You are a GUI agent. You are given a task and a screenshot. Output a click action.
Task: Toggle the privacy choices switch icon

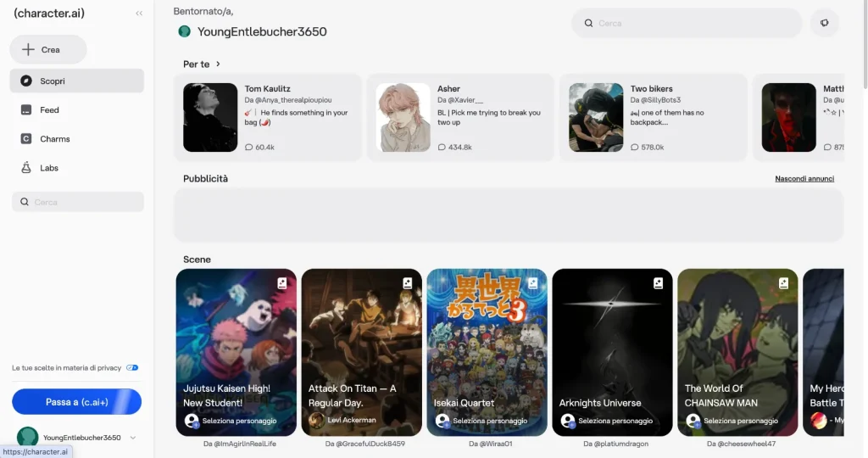(131, 368)
